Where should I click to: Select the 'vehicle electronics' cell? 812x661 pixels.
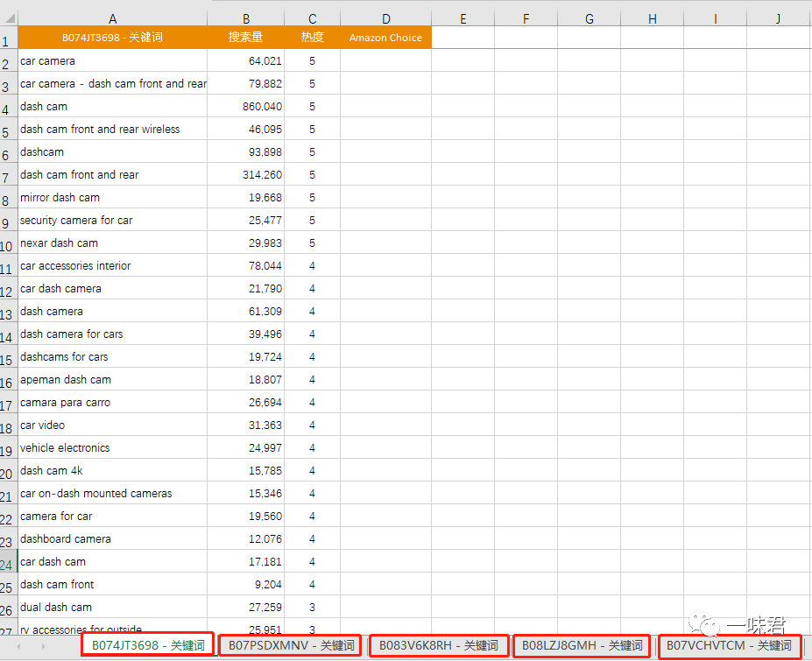coord(112,447)
